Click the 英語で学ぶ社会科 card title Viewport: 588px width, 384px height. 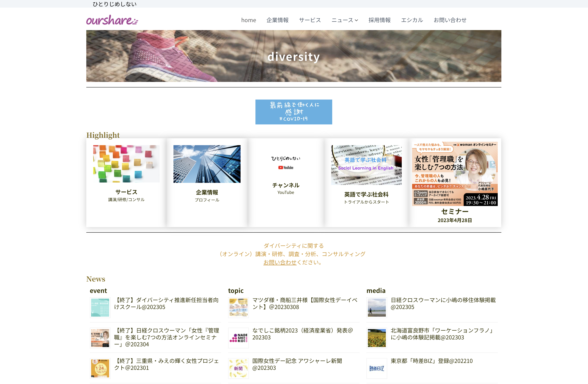click(x=366, y=194)
